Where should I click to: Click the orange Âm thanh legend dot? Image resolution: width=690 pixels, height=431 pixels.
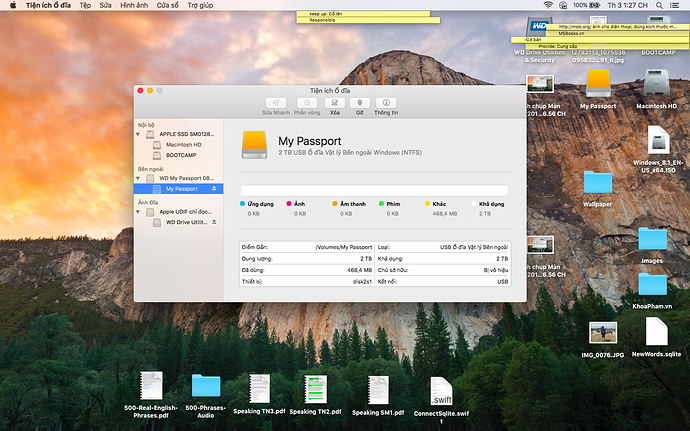tap(335, 203)
